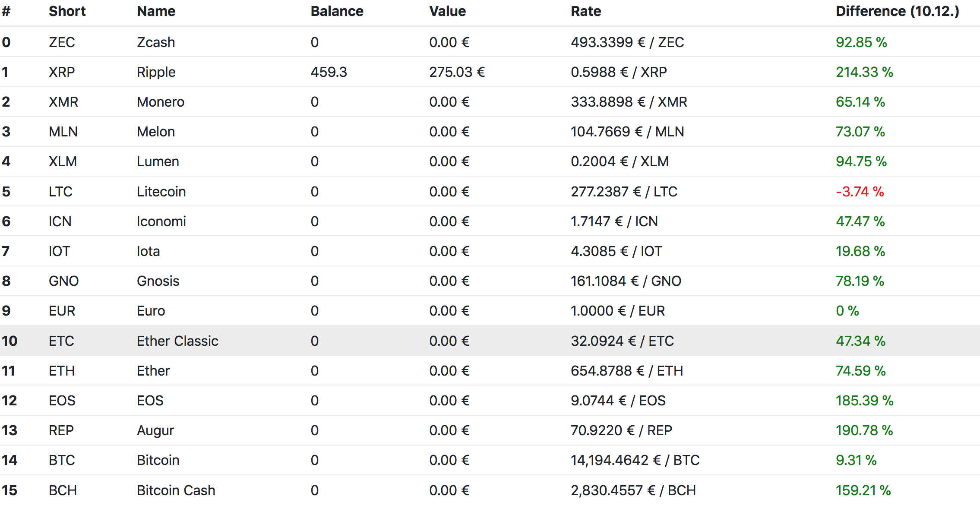
Task: Click the Iconomi name cell
Action: [161, 221]
